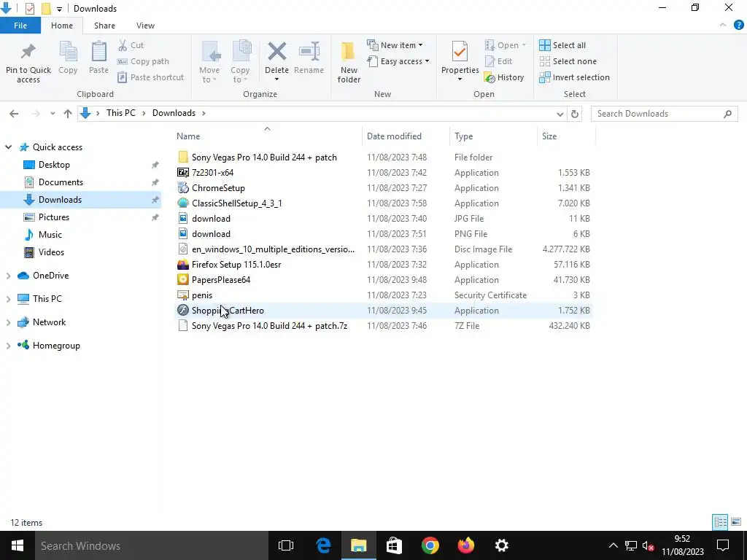Select the 7z2301-x64 installer file

point(384,173)
